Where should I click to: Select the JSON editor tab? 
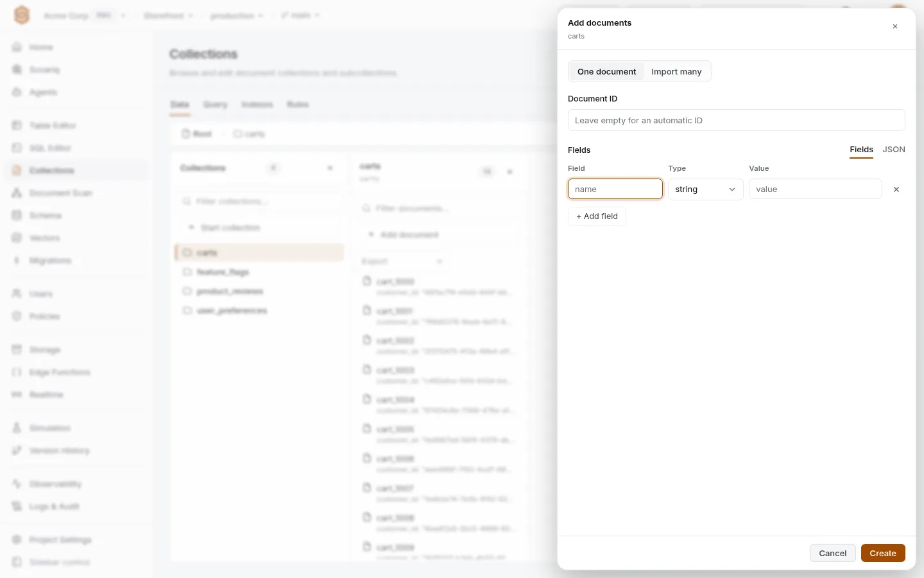894,150
